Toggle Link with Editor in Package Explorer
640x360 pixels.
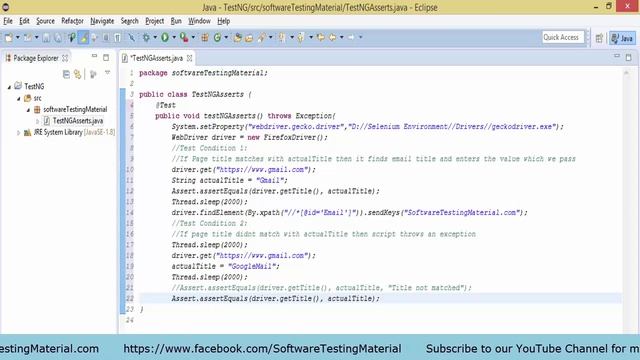pyautogui.click(x=77, y=74)
